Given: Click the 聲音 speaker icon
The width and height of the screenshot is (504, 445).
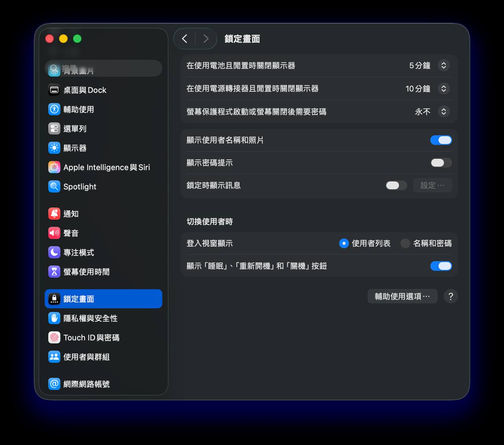Looking at the screenshot, I should (x=54, y=233).
